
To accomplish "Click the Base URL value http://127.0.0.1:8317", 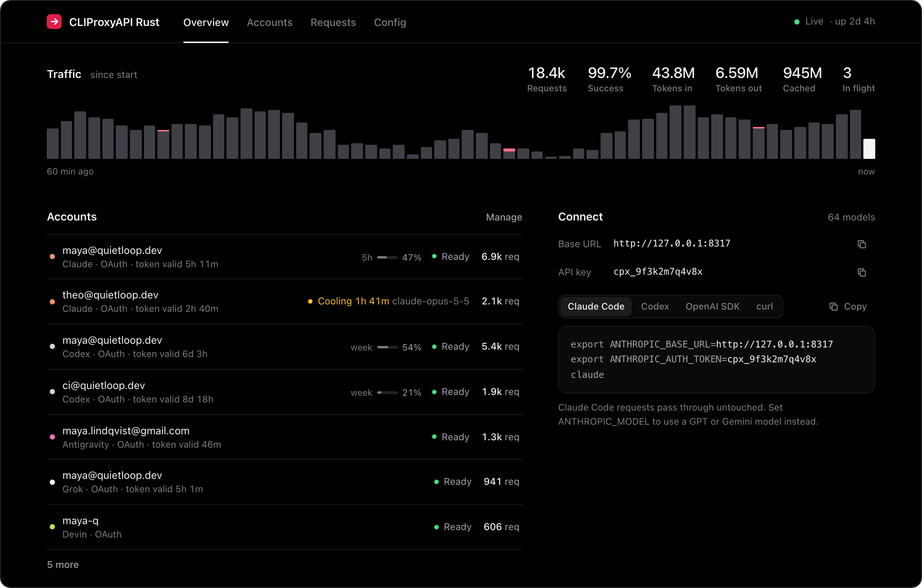I will click(671, 244).
